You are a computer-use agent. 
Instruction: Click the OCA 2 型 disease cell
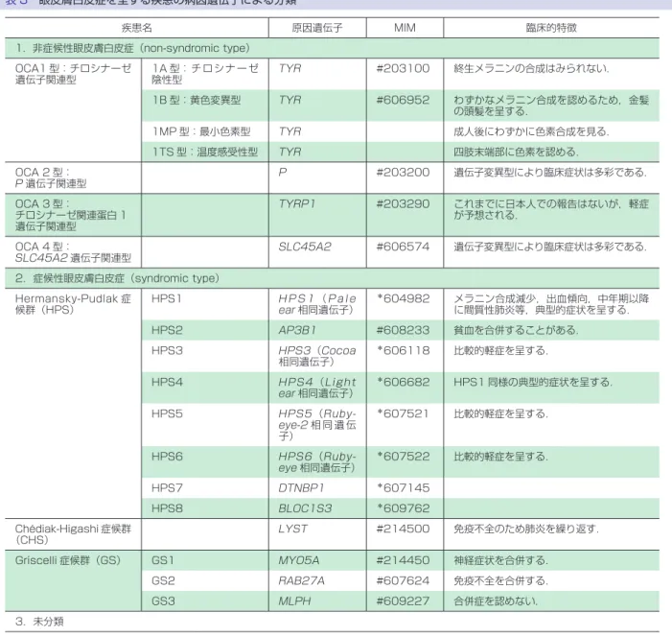click(x=73, y=178)
